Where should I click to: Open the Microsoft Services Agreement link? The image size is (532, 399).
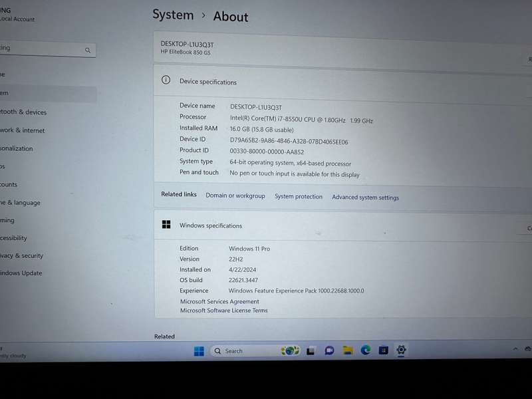(x=219, y=301)
